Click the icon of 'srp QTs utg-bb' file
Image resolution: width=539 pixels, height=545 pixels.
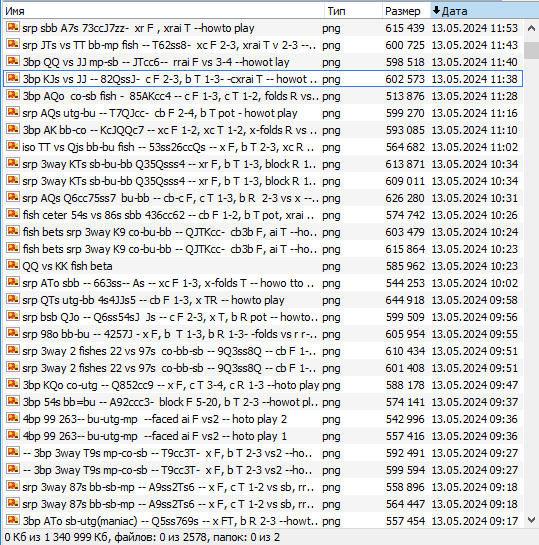13,300
